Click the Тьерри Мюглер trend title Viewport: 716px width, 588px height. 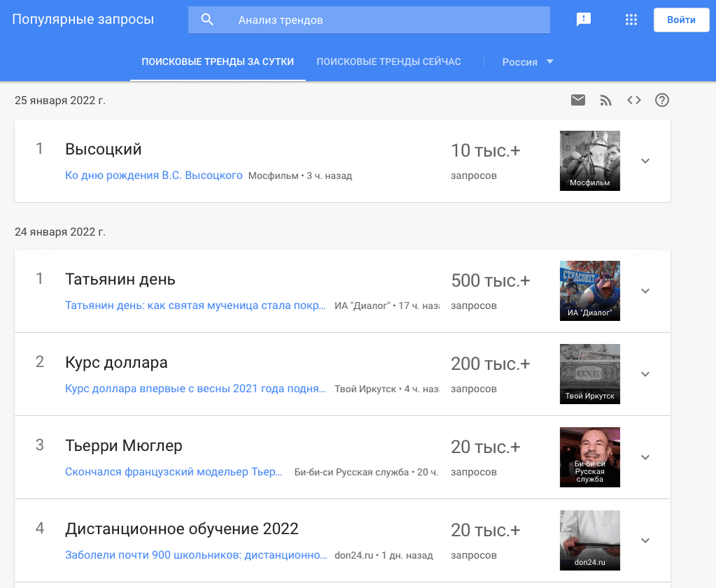pyautogui.click(x=124, y=445)
